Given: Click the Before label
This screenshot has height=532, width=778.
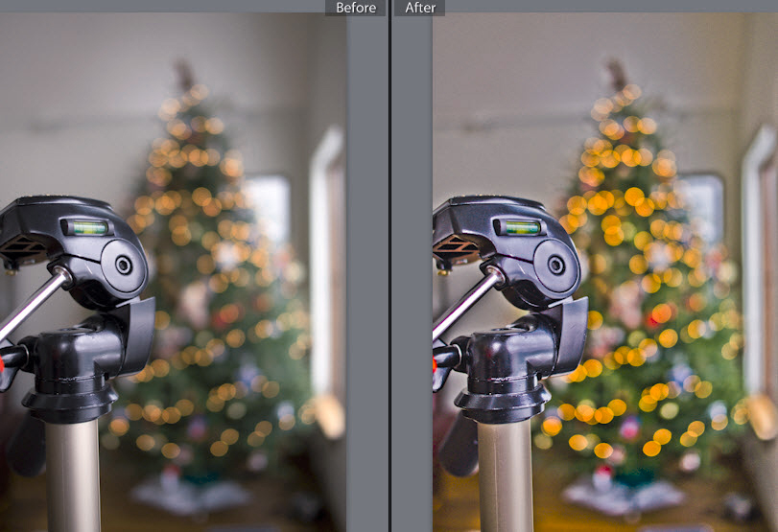Looking at the screenshot, I should coord(355,8).
